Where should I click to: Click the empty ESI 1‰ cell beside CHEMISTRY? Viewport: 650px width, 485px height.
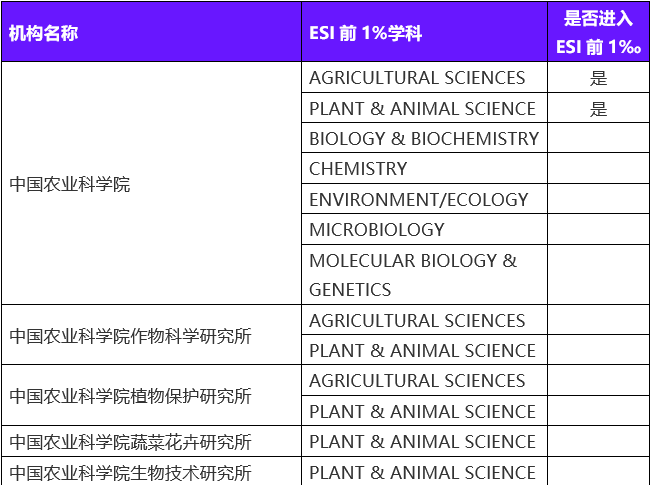598,169
